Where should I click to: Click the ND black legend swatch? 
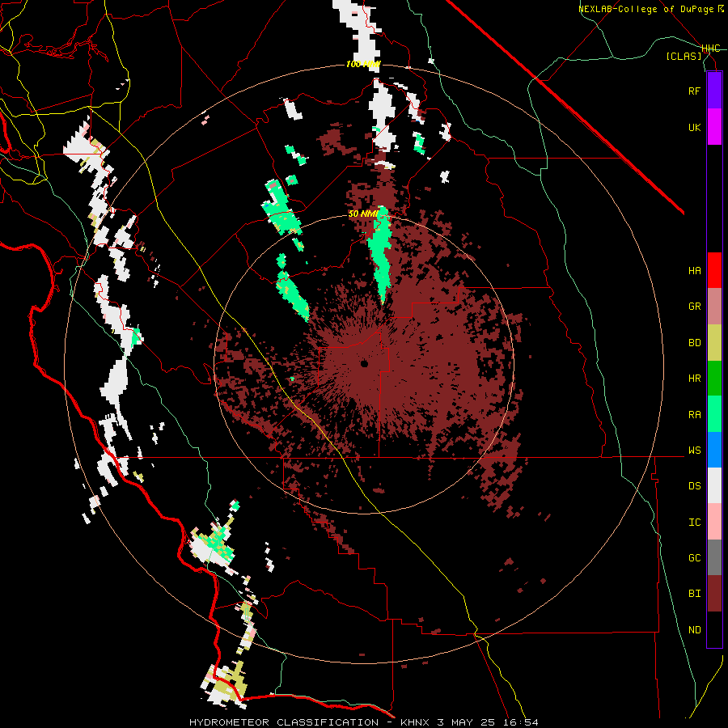tap(714, 629)
